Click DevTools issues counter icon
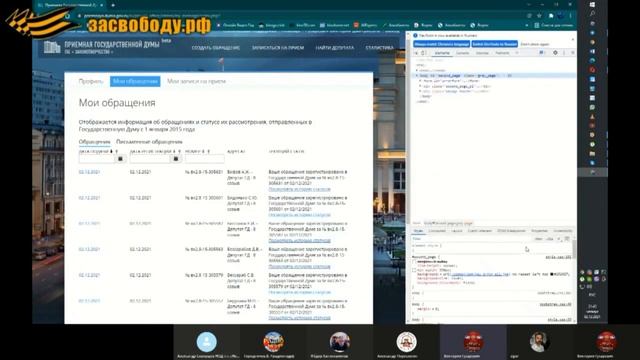This screenshot has height=360, width=640. click(x=542, y=53)
